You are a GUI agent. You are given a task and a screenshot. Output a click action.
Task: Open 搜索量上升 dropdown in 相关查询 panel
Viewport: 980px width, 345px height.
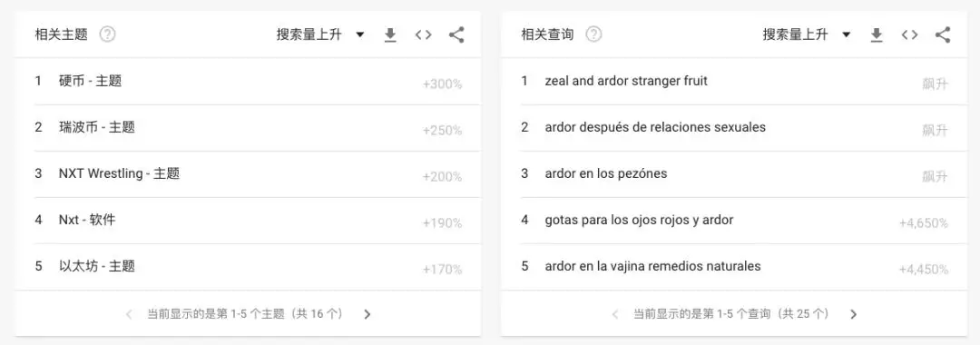(807, 34)
